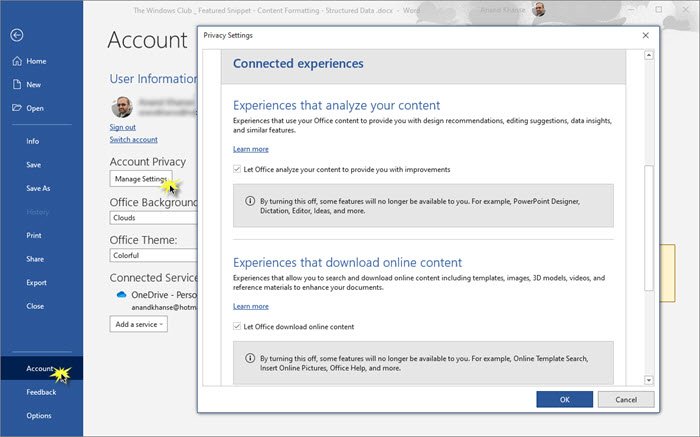Close the Privacy Settings dialog with X
This screenshot has height=437, width=700.
tap(646, 35)
